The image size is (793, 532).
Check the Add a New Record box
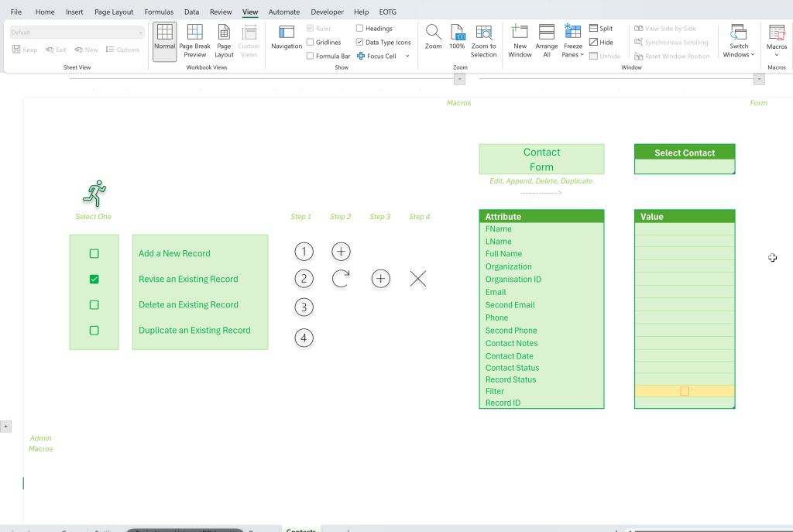(x=94, y=253)
